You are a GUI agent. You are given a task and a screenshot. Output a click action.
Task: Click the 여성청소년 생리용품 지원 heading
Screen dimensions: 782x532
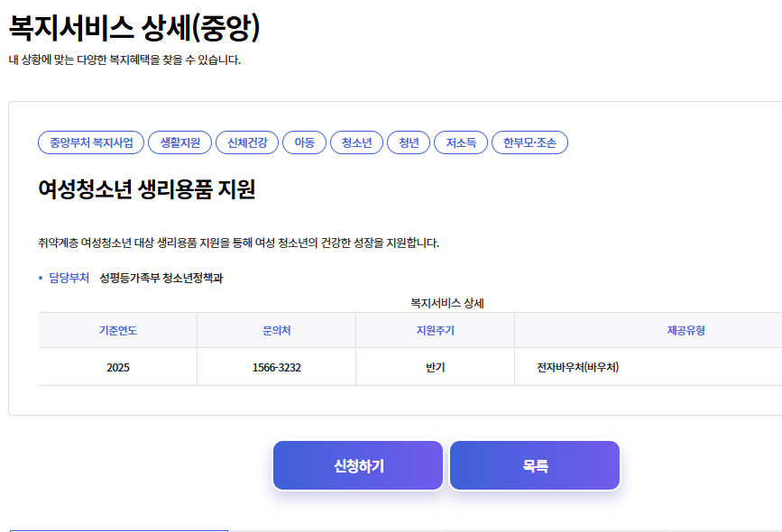(147, 189)
